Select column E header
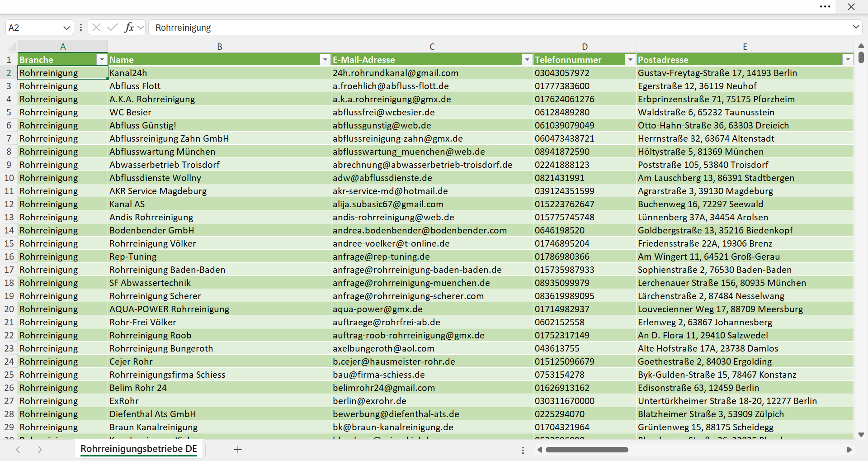 pyautogui.click(x=745, y=47)
